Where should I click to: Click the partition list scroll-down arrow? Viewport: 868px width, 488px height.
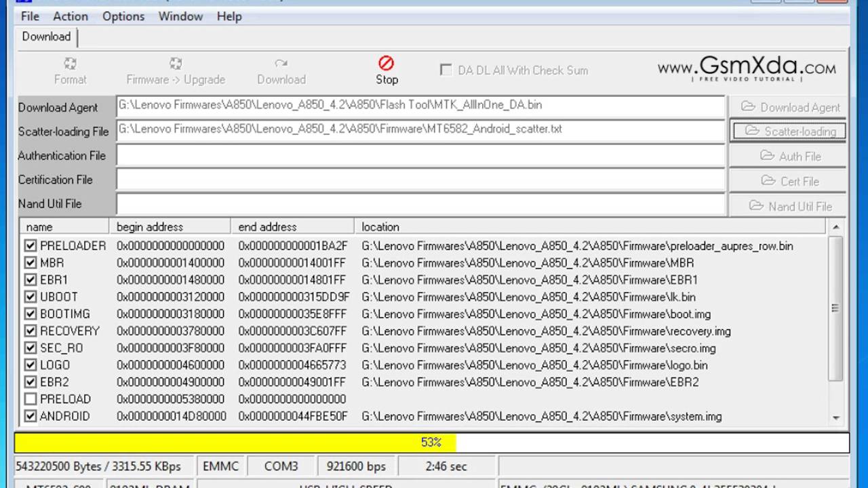(835, 418)
